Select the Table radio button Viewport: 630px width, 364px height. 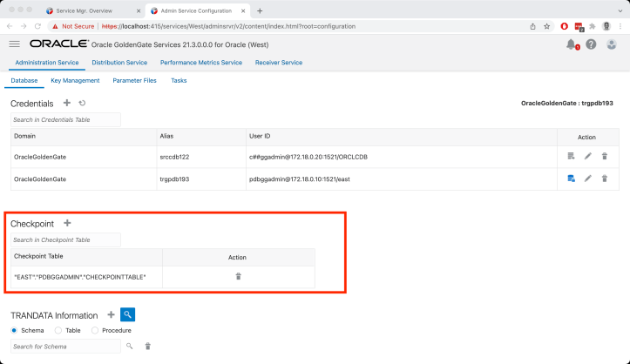(58, 330)
